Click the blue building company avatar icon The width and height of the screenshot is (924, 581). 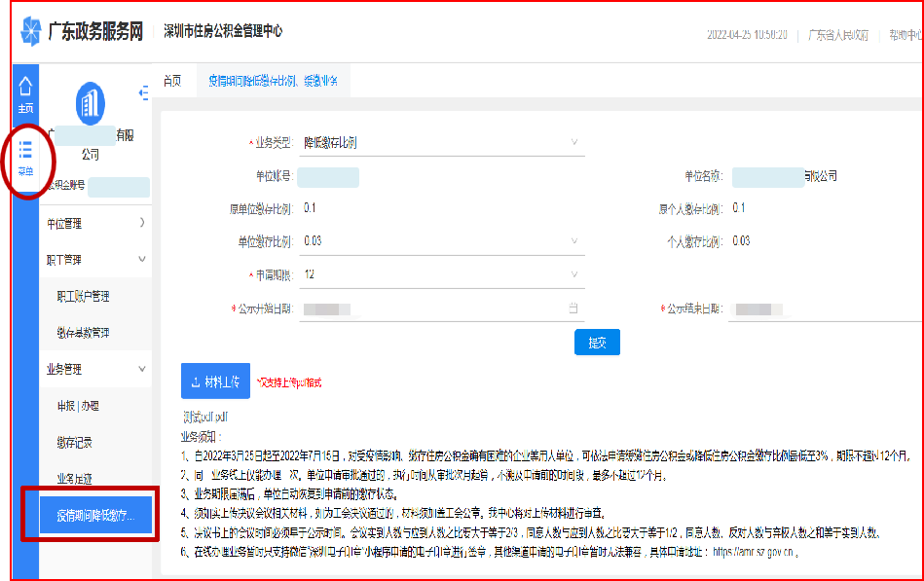90,103
